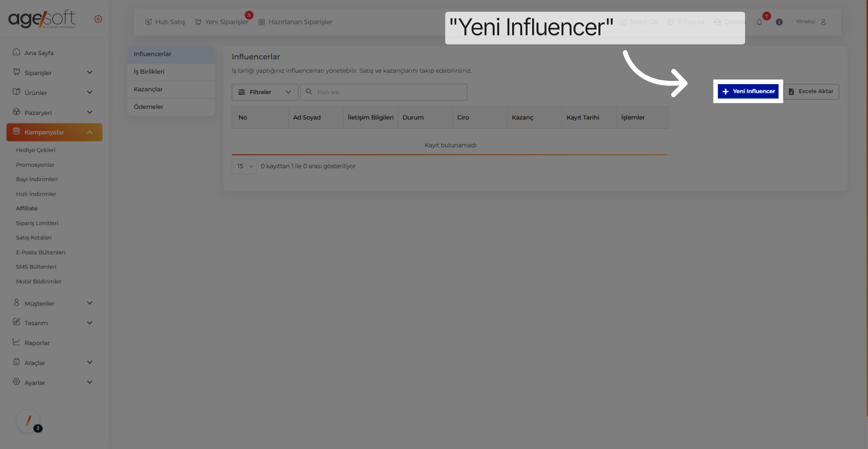The image size is (868, 449).
Task: Open Satış Kotaları submenu item
Action: click(x=34, y=238)
